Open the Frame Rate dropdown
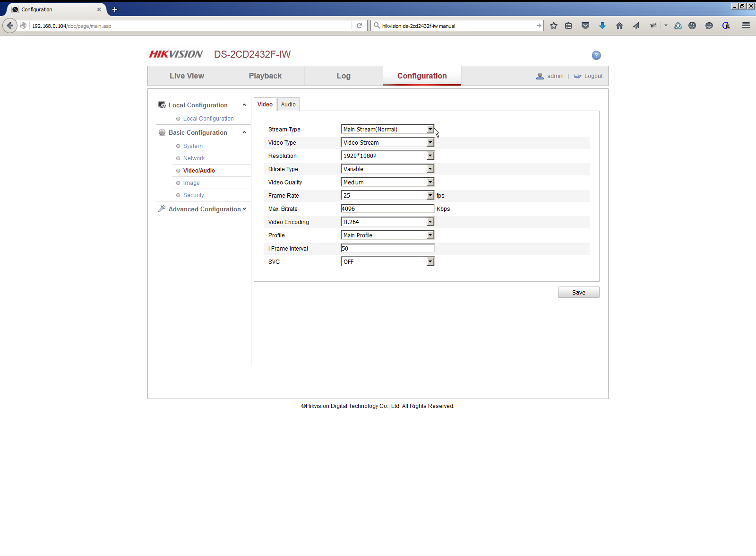This screenshot has width=756, height=556. 387,195
